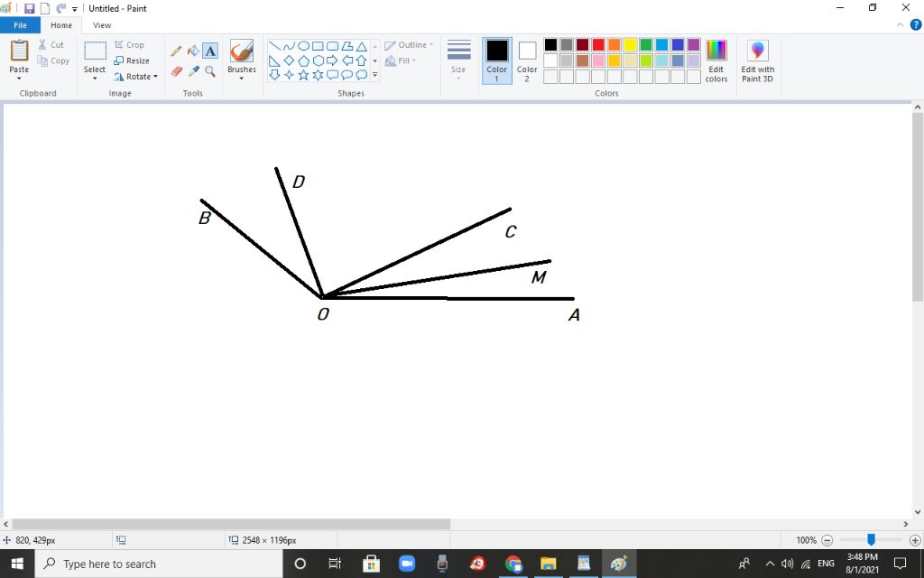Click the Crop button

tap(129, 45)
